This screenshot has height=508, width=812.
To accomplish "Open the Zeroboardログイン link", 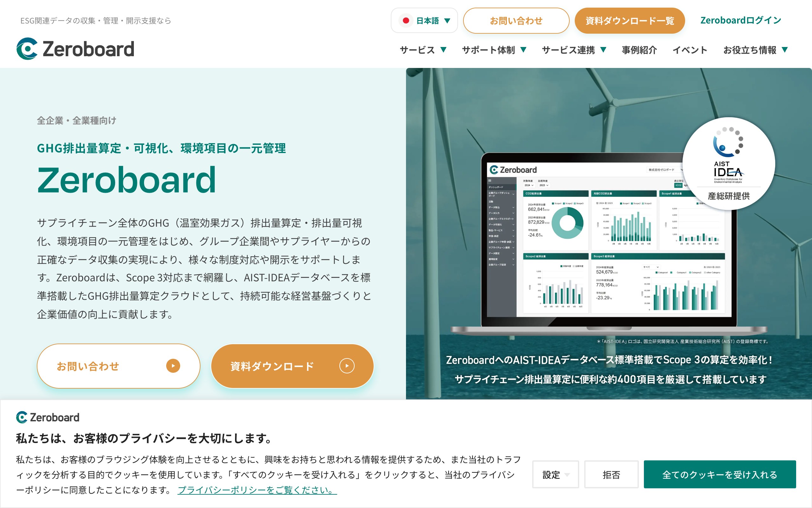I will (741, 21).
